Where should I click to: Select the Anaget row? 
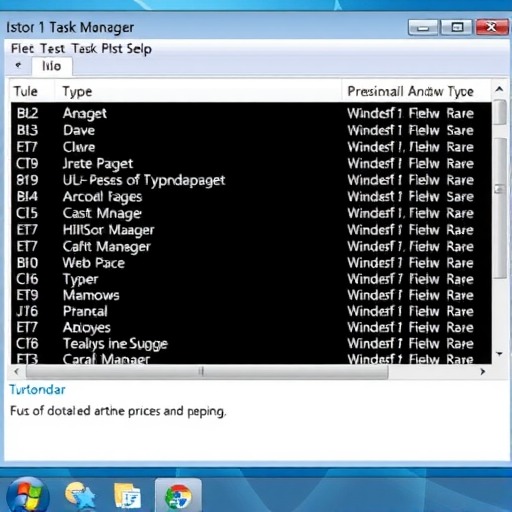click(x=251, y=113)
